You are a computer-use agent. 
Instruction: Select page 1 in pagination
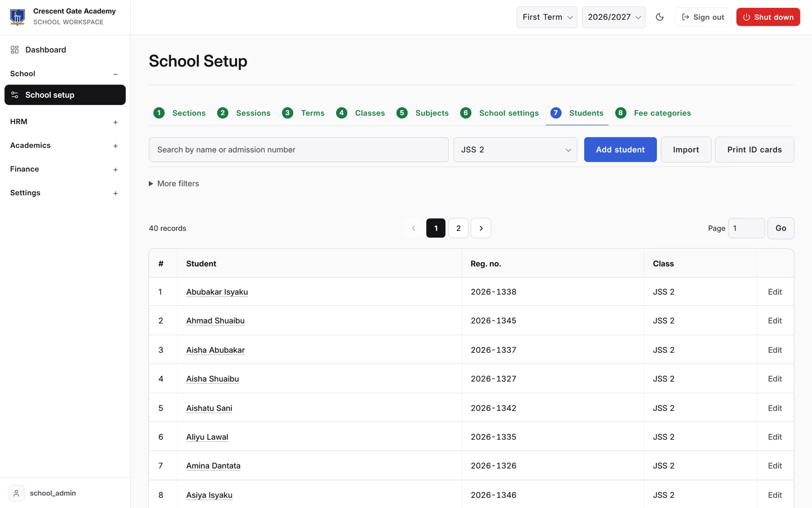click(436, 228)
